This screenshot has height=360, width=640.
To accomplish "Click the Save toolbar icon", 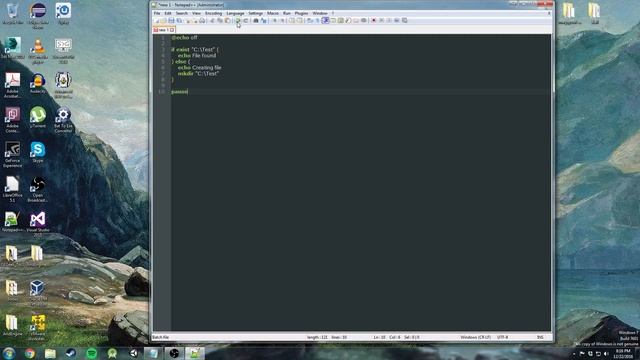I will tap(171, 20).
